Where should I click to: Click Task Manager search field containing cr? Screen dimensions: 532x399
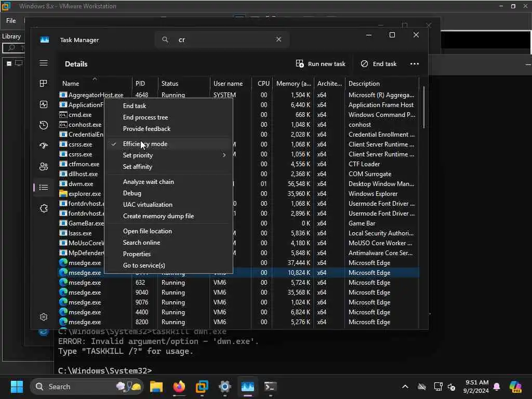222,39
